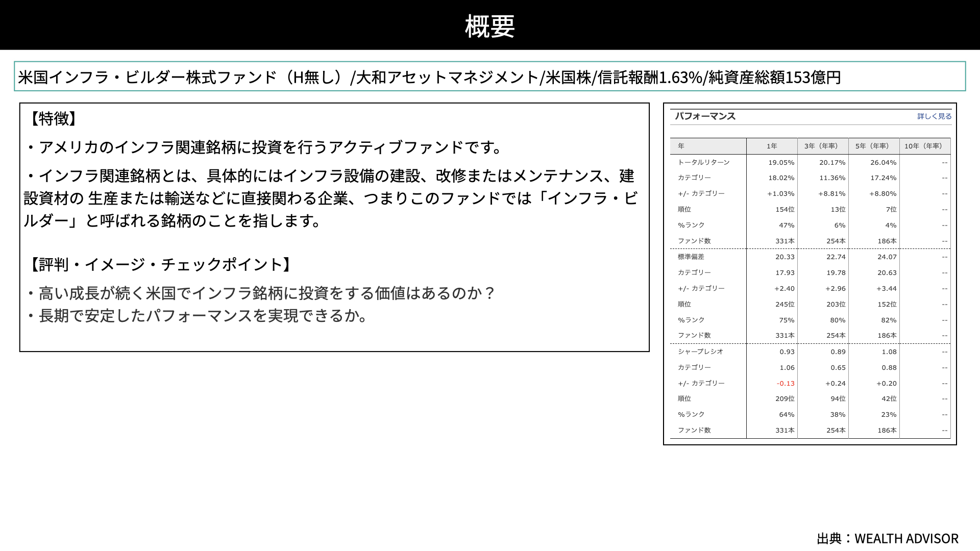Click the 【評判・イメージ・チェックポイント】 heading
The image size is (980, 551).
(160, 264)
